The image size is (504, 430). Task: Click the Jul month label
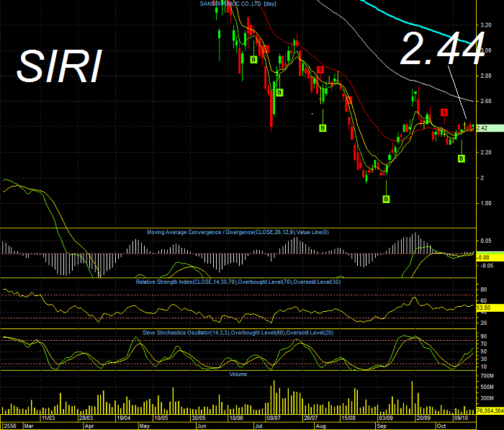click(x=258, y=426)
